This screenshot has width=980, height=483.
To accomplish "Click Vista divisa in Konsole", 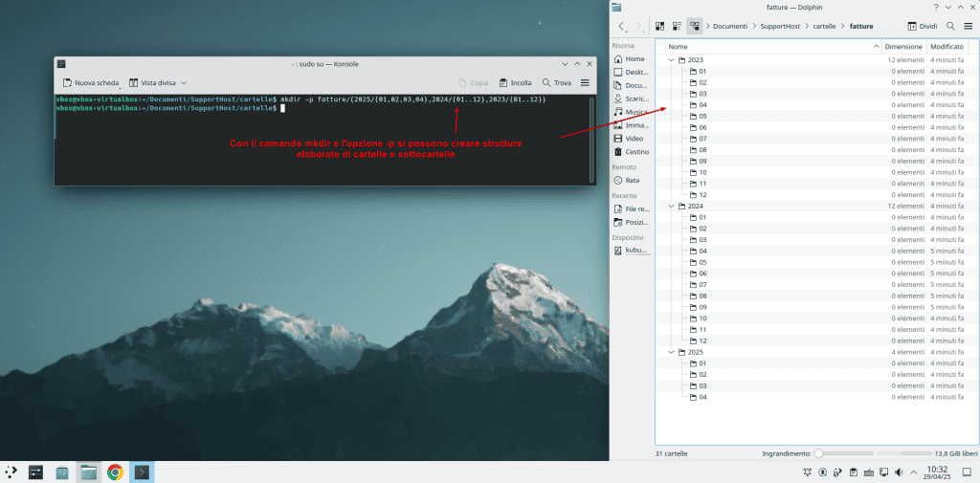I will tap(152, 82).
